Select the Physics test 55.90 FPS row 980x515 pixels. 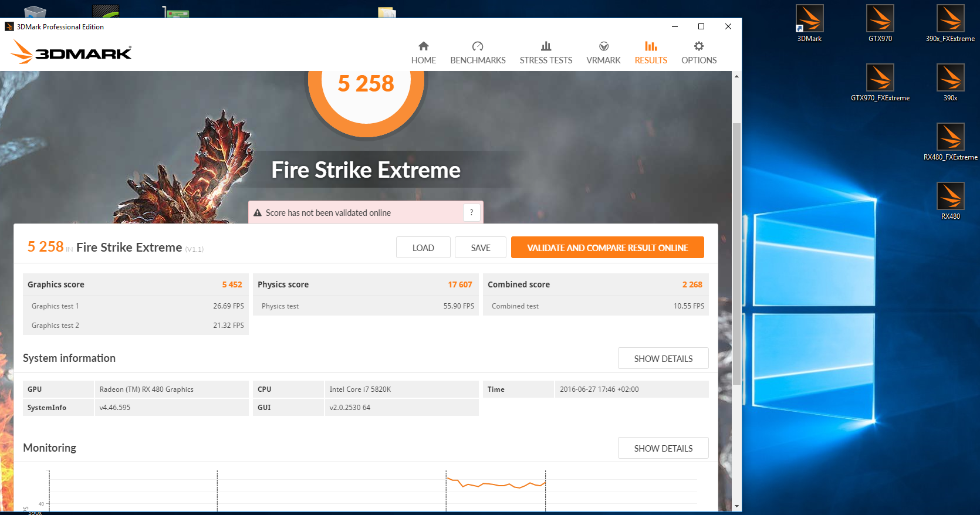point(366,306)
